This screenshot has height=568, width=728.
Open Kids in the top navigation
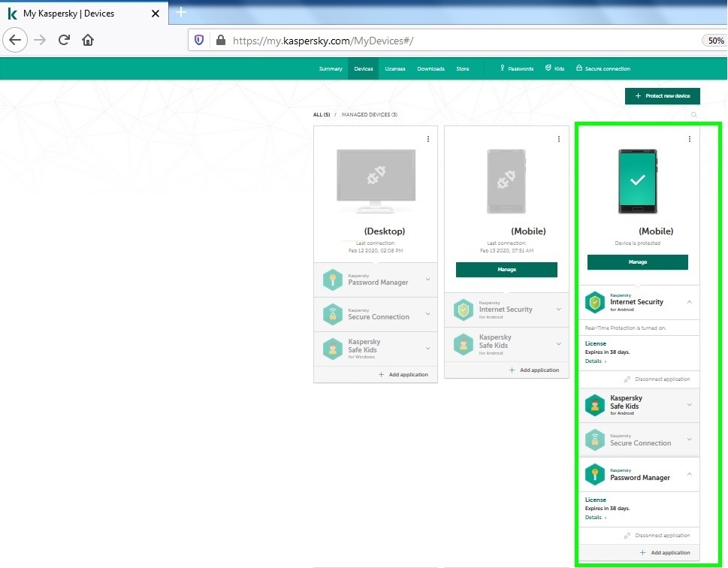554,68
